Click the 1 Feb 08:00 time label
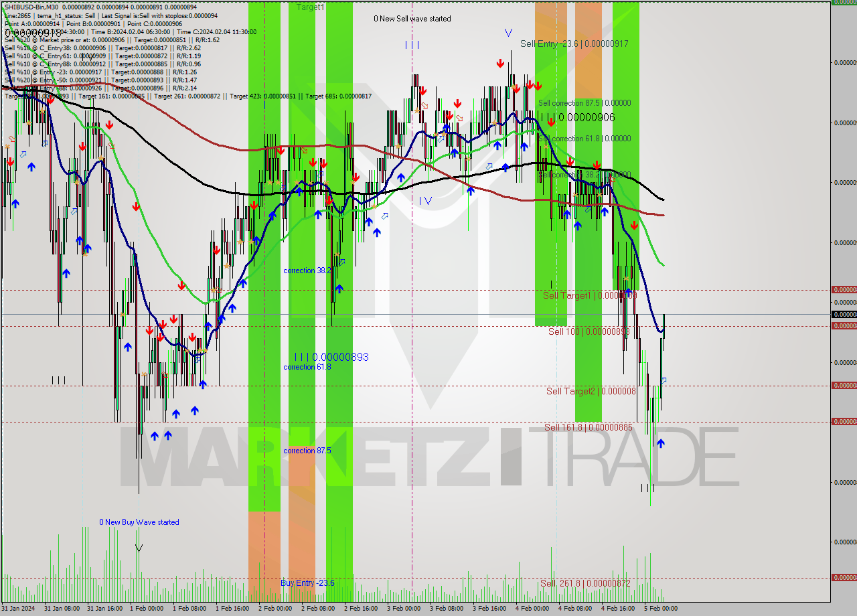Viewport: 857px width, 616px height. tap(189, 609)
